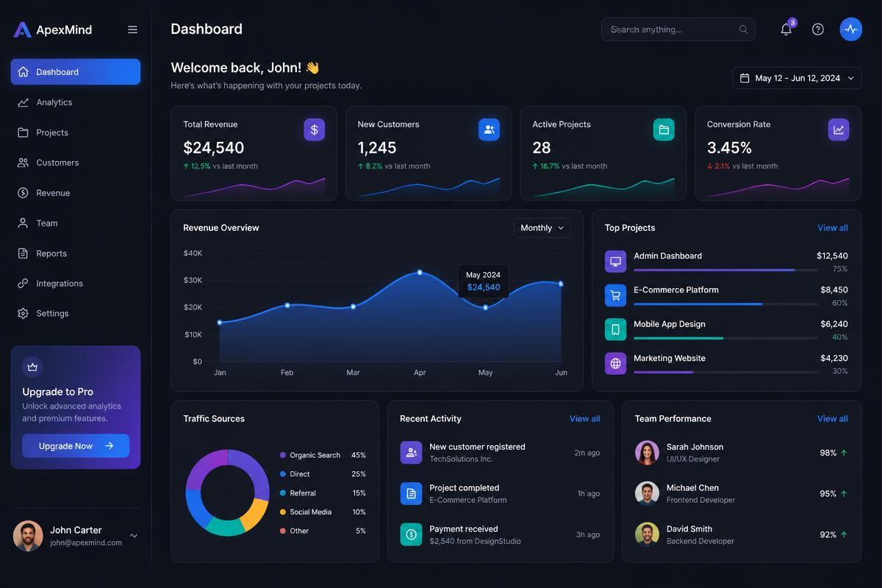Click the $2,540 from DesignStudio text
This screenshot has height=588, width=882.
pyautogui.click(x=475, y=542)
